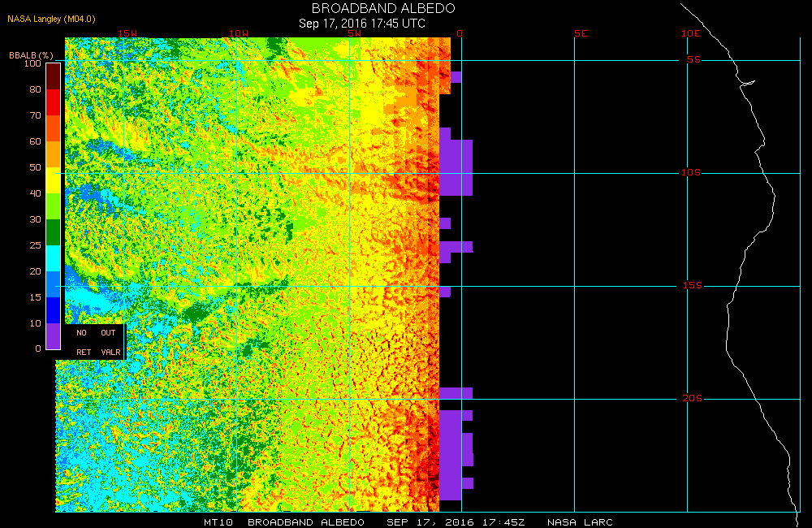Select the orange-red swatch between 70 and 60
This screenshot has height=528, width=812.
click(x=54, y=128)
